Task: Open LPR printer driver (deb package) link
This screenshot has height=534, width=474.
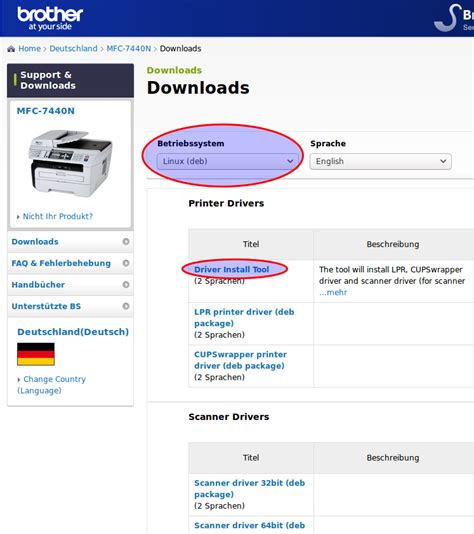Action: [x=244, y=318]
